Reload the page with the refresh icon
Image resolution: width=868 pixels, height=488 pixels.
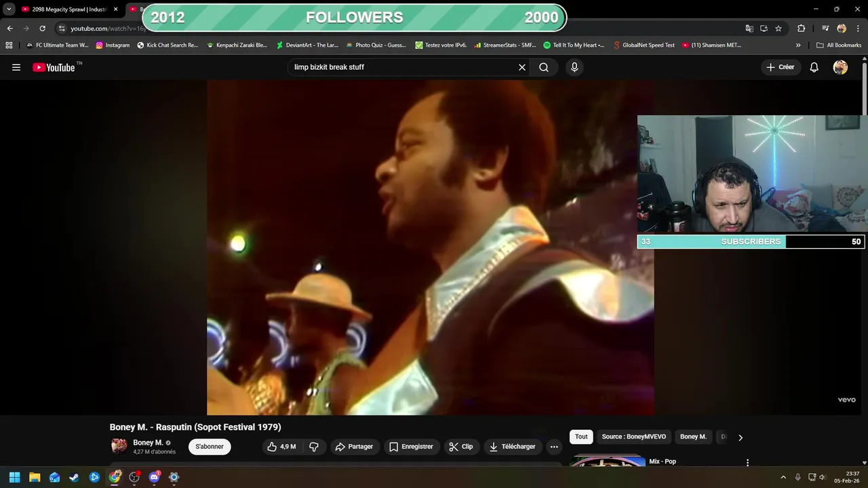coord(42,28)
